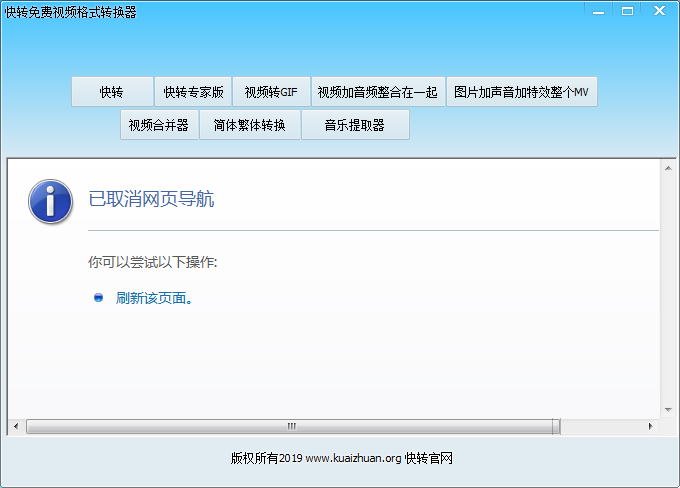This screenshot has width=680, height=488.
Task: Click the horizontal scrollbar thumb
Action: point(293,426)
